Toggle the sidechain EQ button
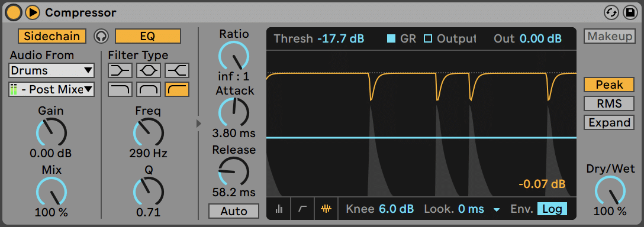 click(148, 36)
